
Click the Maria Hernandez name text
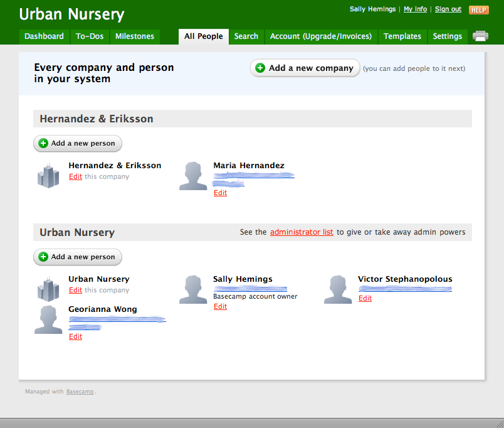click(x=249, y=166)
